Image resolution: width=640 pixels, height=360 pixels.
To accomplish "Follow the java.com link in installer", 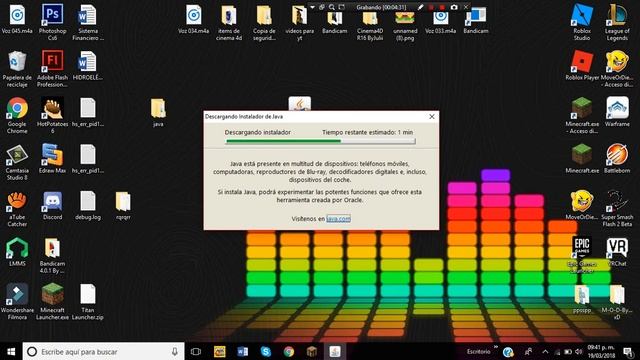I will click(338, 219).
